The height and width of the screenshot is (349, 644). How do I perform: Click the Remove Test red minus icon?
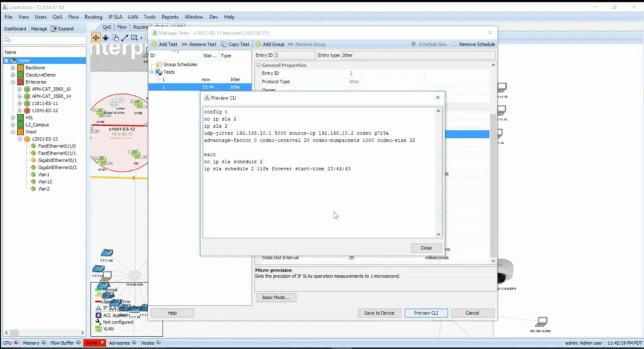184,44
